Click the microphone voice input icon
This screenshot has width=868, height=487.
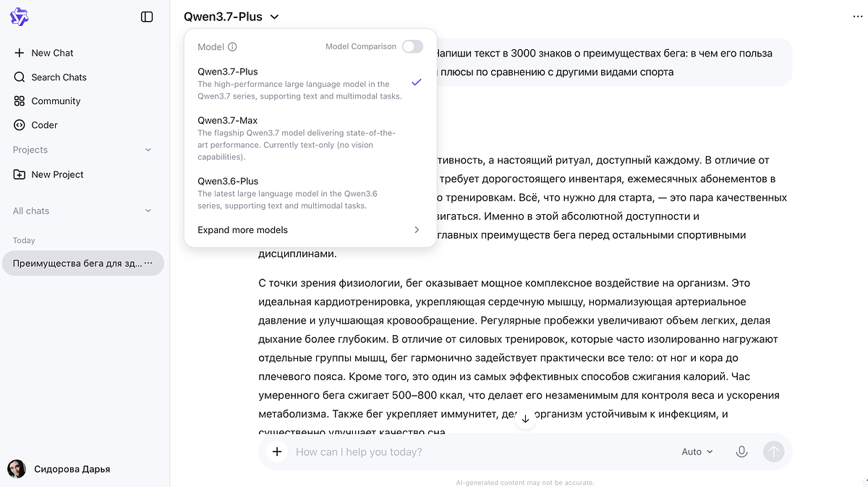pos(741,452)
